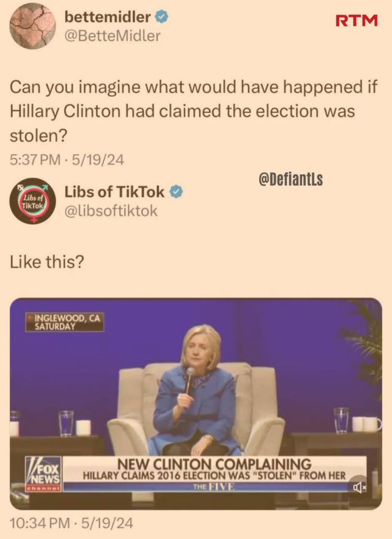Click the @DefiantLs watermark text
Screen dimensions: 392x539
coord(291,180)
